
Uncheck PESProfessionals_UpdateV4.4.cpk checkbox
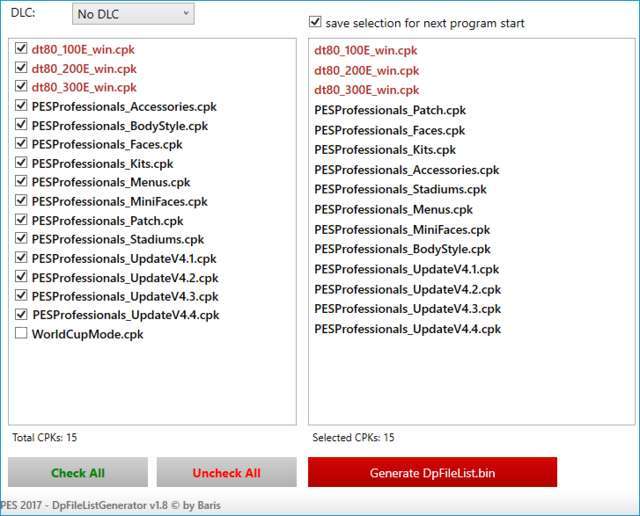coord(21,314)
